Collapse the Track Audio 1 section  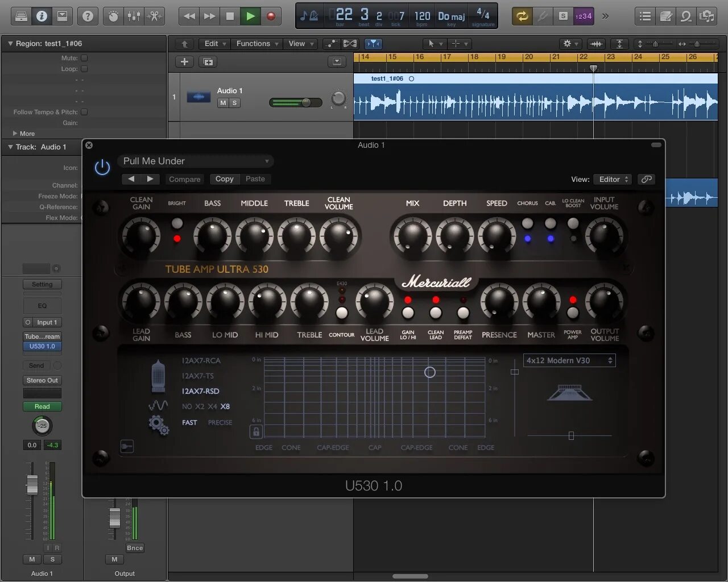pyautogui.click(x=10, y=147)
